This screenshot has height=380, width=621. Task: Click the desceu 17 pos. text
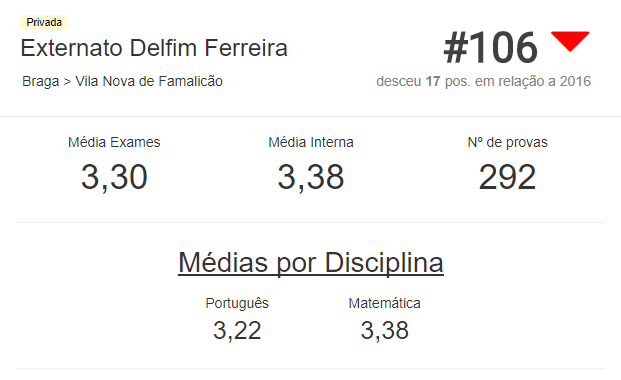[423, 81]
